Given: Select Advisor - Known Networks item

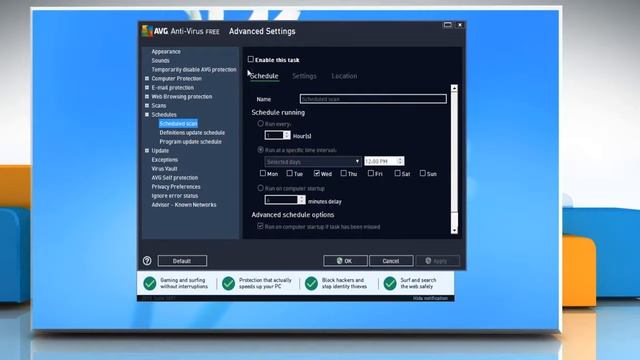Looking at the screenshot, I should click(x=184, y=204).
